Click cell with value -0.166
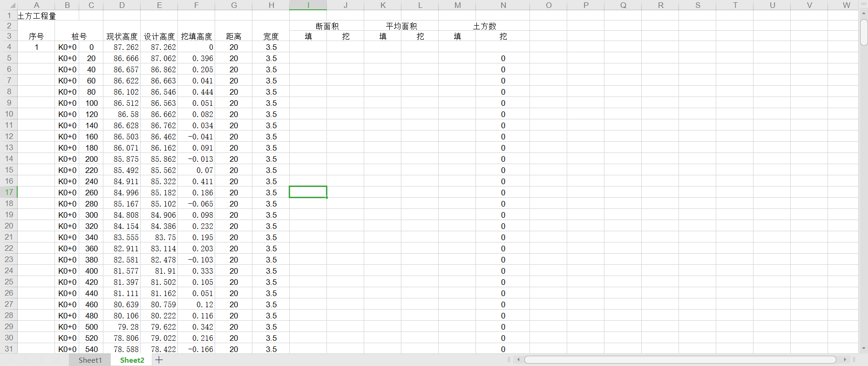Viewport: 868px width, 366px height. (197, 349)
